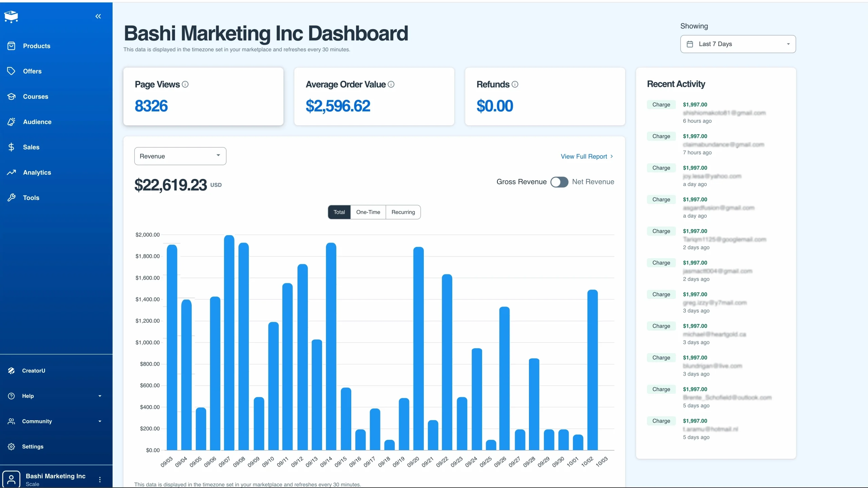This screenshot has height=488, width=868.
Task: Click the Analytics trend line icon
Action: click(11, 172)
